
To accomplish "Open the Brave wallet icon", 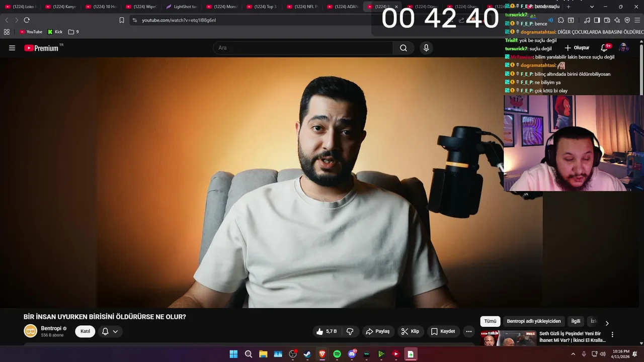I will tap(607, 20).
